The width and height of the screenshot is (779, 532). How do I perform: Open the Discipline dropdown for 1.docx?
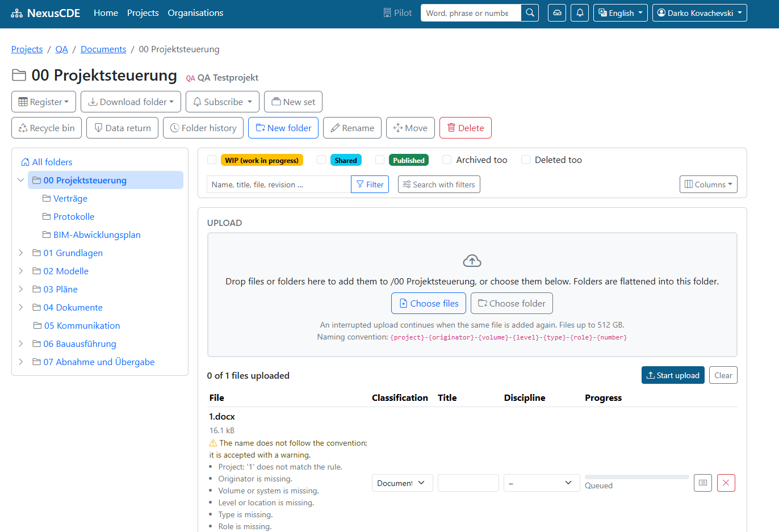tap(542, 483)
